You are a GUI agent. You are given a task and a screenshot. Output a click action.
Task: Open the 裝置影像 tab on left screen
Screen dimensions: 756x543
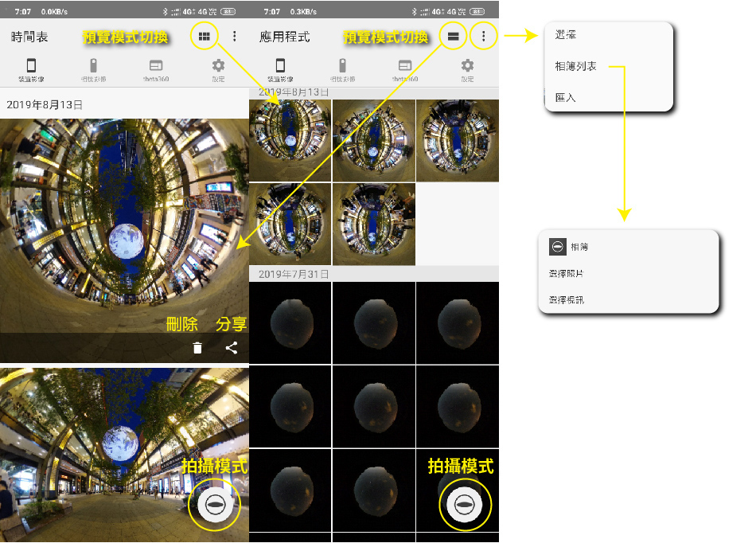[31, 70]
